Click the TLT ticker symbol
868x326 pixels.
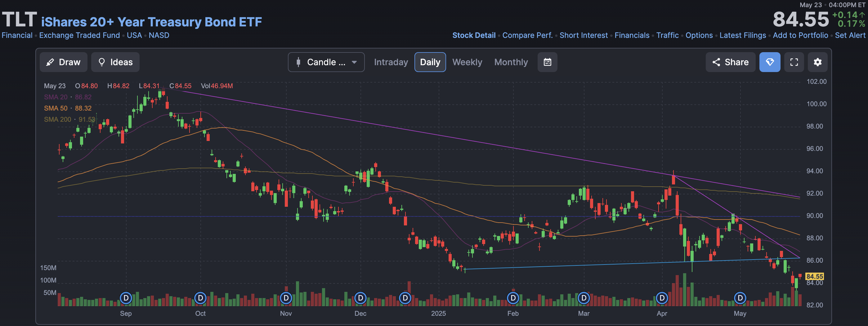tap(19, 19)
